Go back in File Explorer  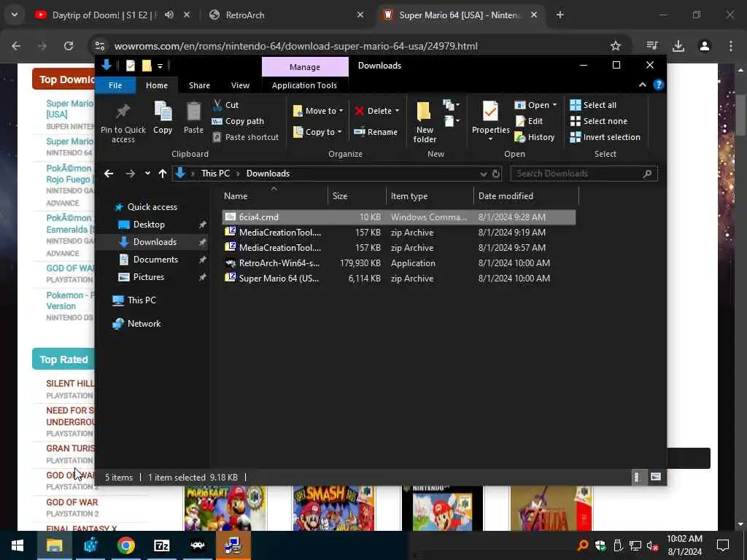[x=109, y=174]
